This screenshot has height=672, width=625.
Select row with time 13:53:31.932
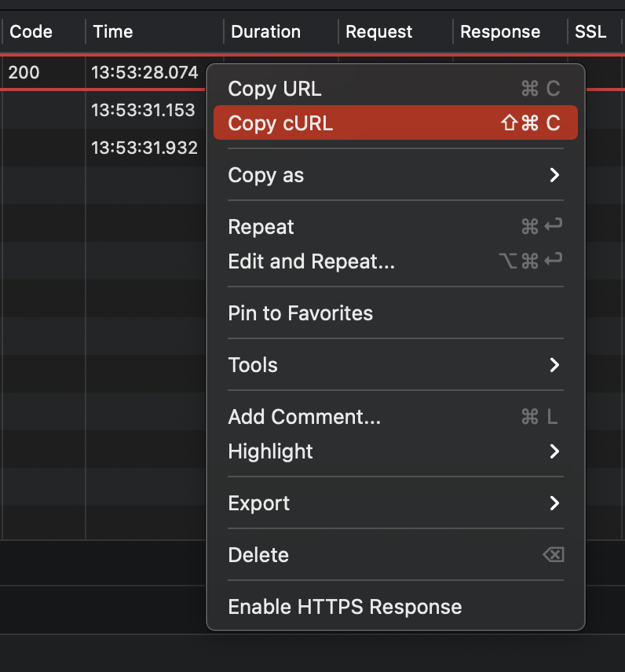click(144, 148)
